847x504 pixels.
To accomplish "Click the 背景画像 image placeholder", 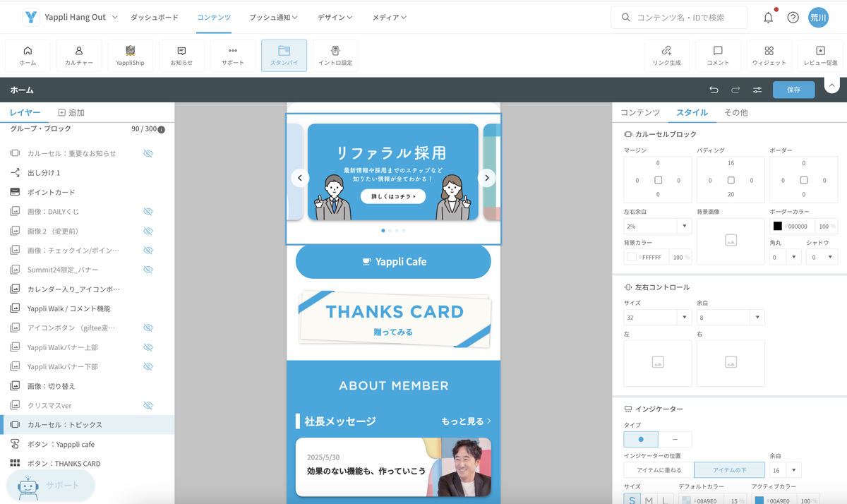I will pos(731,241).
